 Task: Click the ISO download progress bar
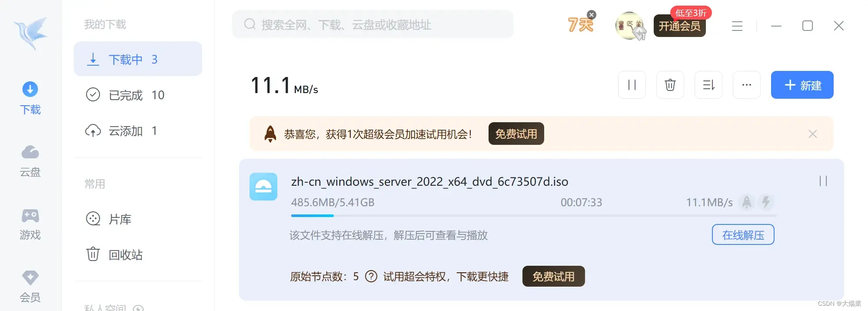pyautogui.click(x=534, y=216)
